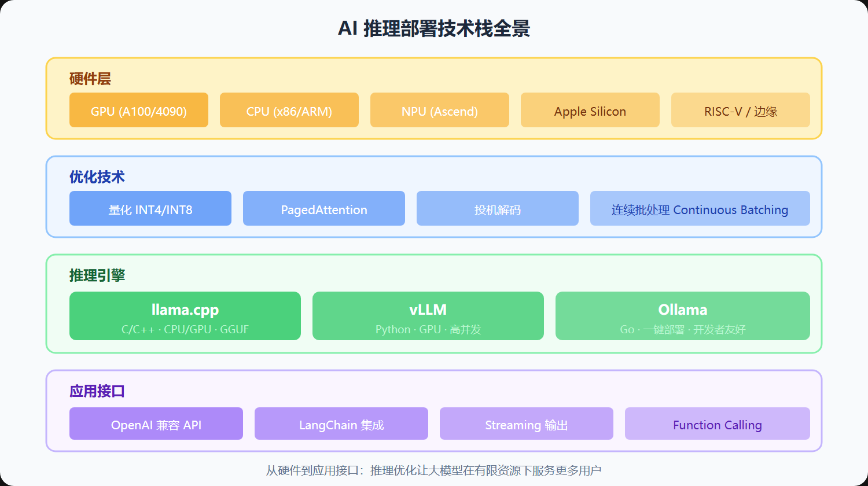Select the 投机解码 box
868x486 pixels.
(498, 208)
